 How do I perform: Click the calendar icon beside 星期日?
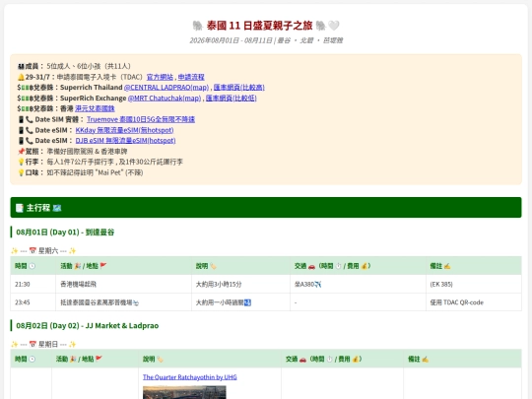[x=33, y=344]
